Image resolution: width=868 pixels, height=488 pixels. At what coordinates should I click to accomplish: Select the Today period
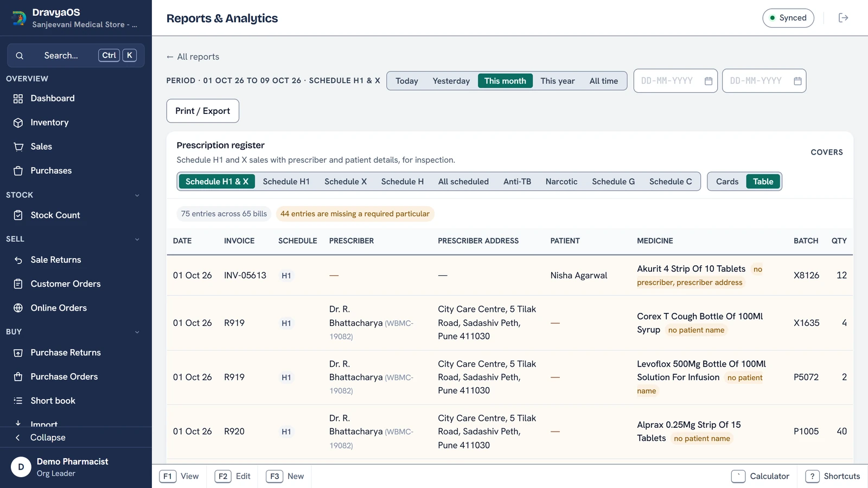point(407,81)
